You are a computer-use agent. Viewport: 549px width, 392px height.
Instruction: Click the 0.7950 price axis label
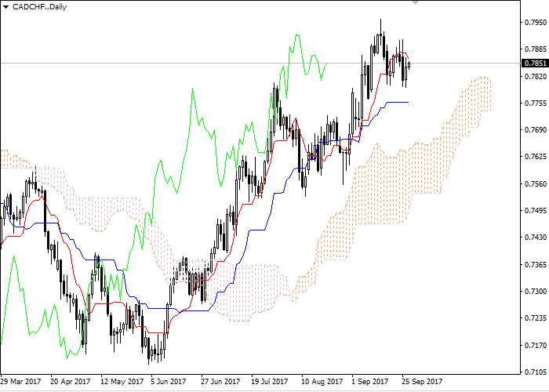(535, 23)
